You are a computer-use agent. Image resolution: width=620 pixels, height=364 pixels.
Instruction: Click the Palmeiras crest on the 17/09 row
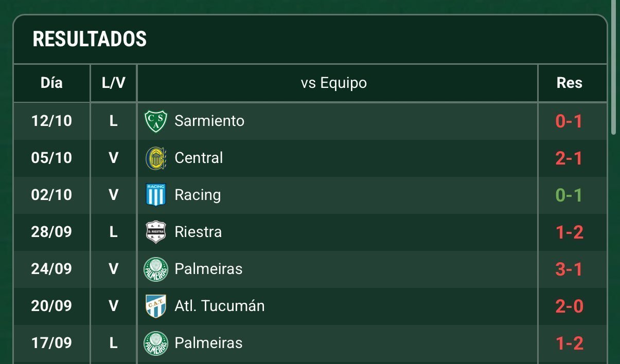pos(156,343)
